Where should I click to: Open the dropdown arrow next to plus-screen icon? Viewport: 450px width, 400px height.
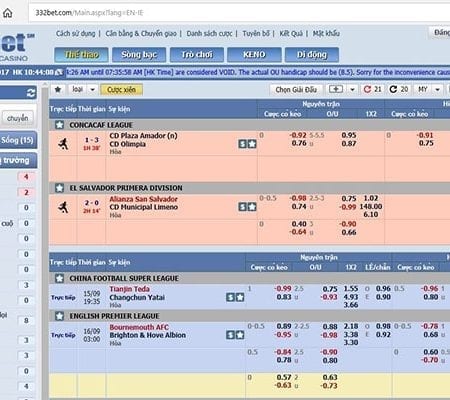pyautogui.click(x=352, y=89)
